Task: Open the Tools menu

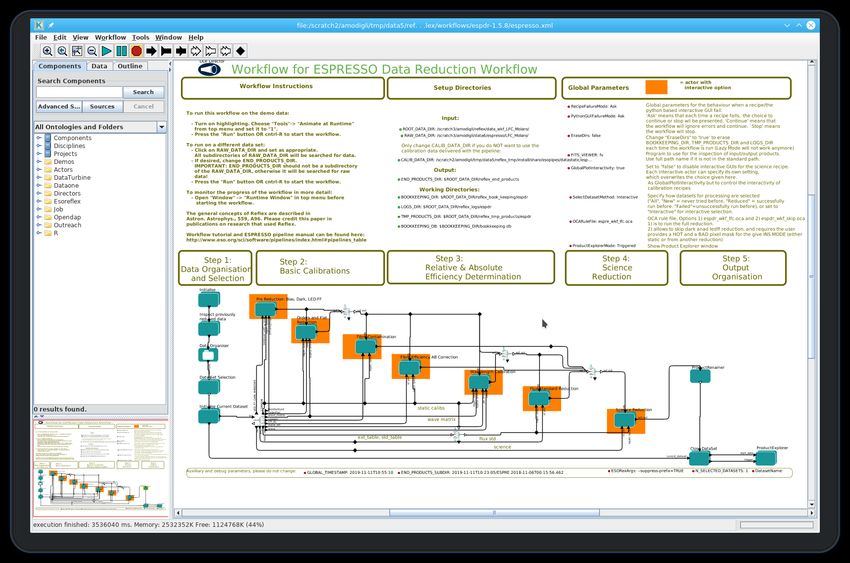Action: pos(140,37)
